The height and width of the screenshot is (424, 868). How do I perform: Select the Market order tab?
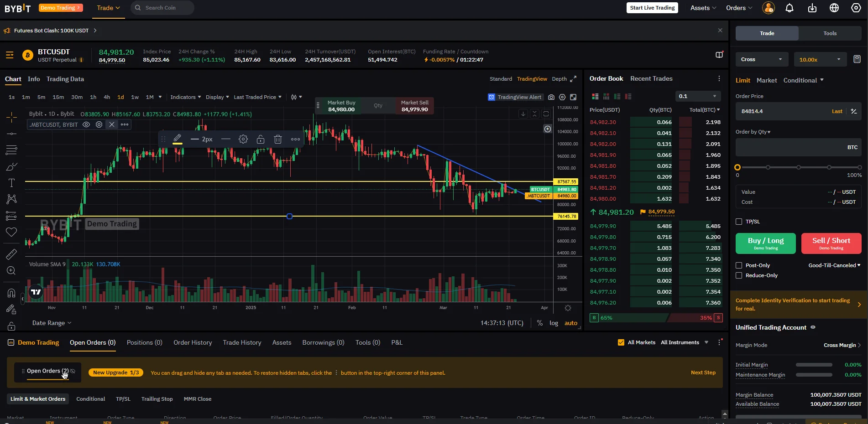coord(767,80)
